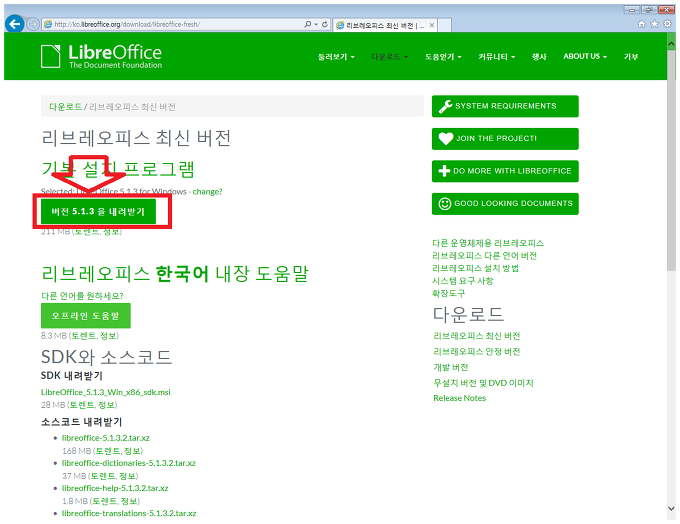Image resolution: width=680 pixels, height=524 pixels.
Task: Open the address bar autocomplete dropdown arrow
Action: pos(316,24)
